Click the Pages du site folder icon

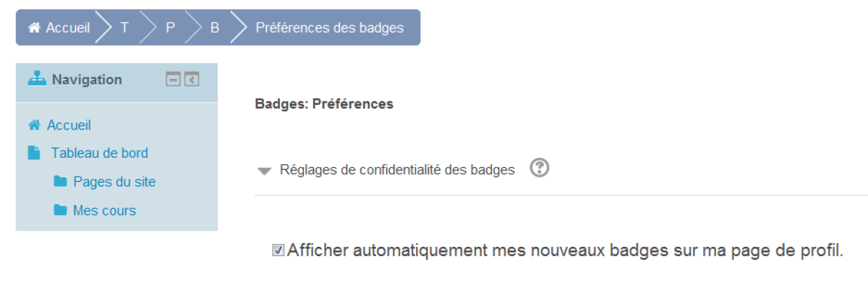tap(60, 182)
